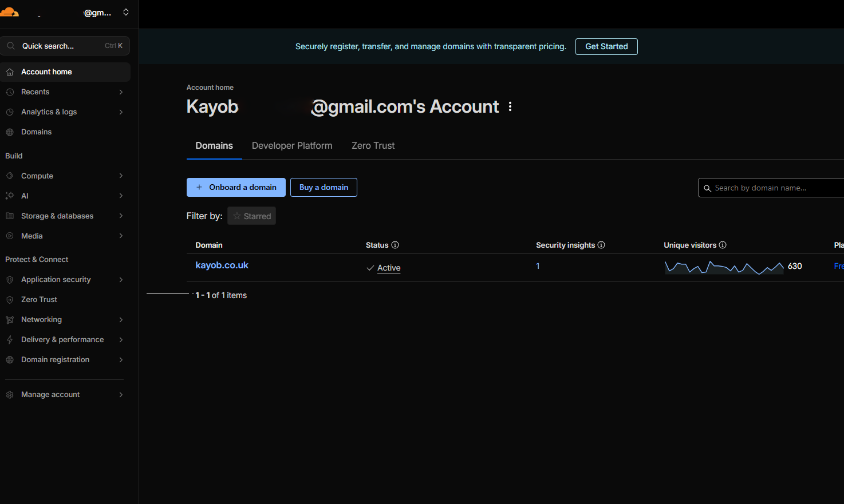
Task: Switch to the Zero Trust tab
Action: pyautogui.click(x=373, y=145)
